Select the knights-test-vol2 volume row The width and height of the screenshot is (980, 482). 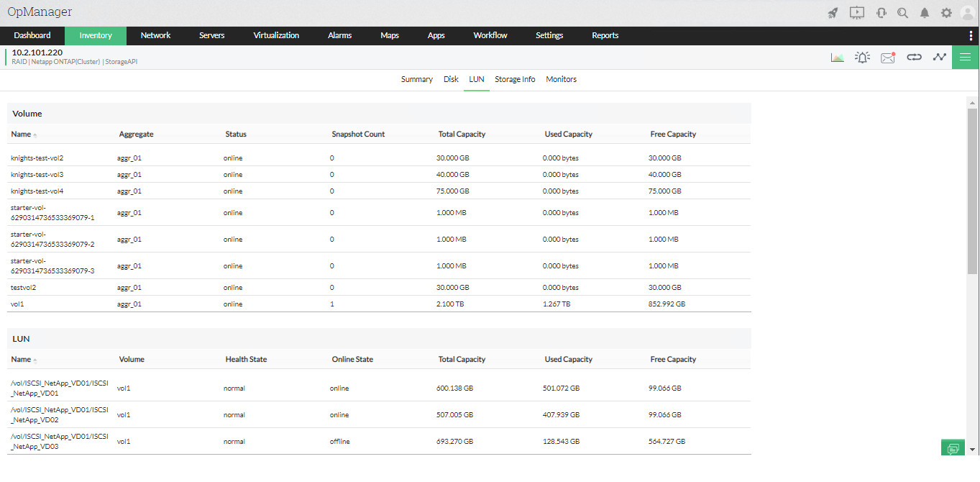379,158
